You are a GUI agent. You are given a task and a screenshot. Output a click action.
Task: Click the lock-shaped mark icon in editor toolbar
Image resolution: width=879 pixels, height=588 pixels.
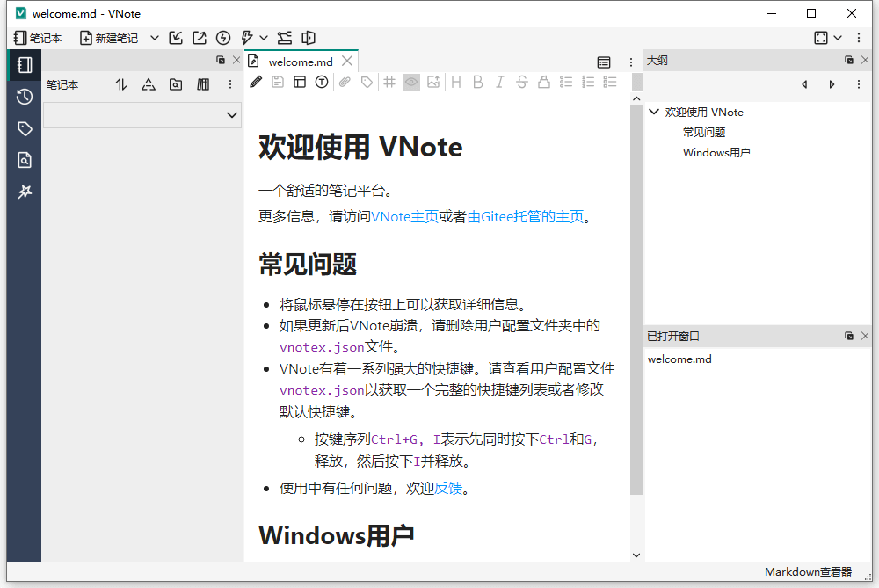(544, 83)
